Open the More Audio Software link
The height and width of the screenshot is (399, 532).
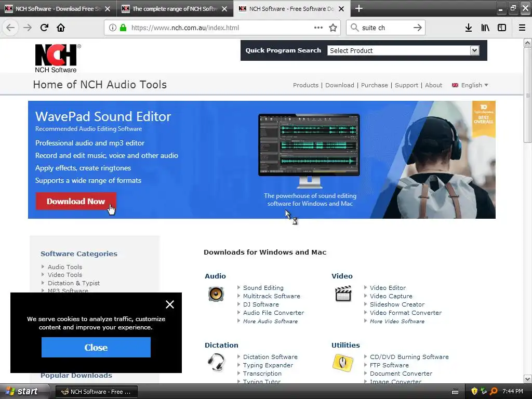click(x=270, y=321)
